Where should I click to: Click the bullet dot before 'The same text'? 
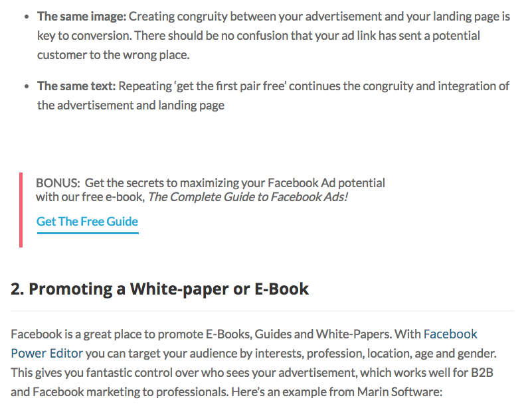[27, 86]
